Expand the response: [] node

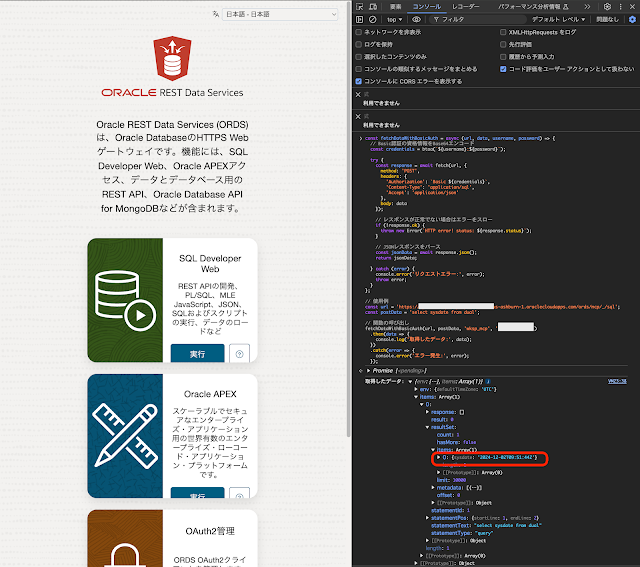(427, 412)
